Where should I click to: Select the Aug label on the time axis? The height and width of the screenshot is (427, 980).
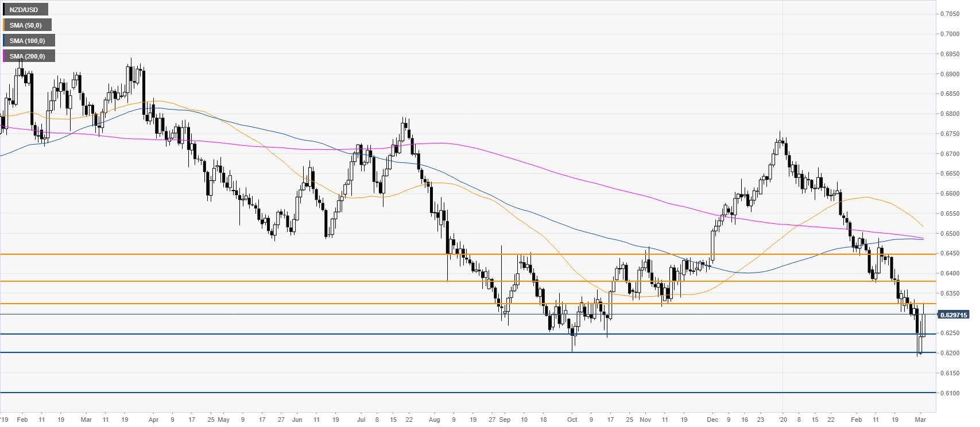[434, 420]
